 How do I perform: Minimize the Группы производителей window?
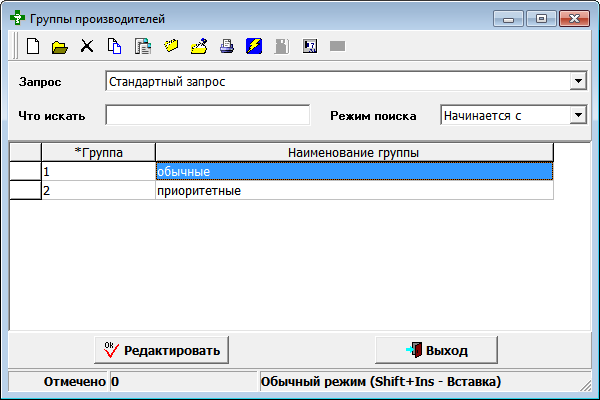coord(508,18)
